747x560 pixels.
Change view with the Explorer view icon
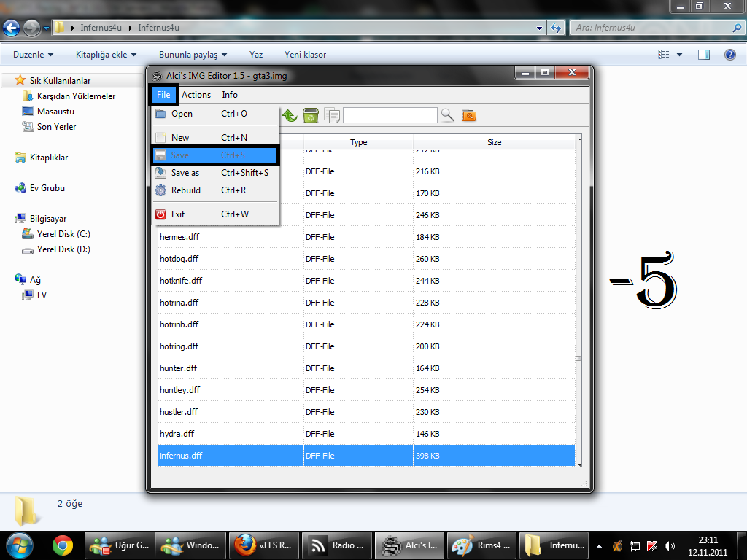(663, 55)
